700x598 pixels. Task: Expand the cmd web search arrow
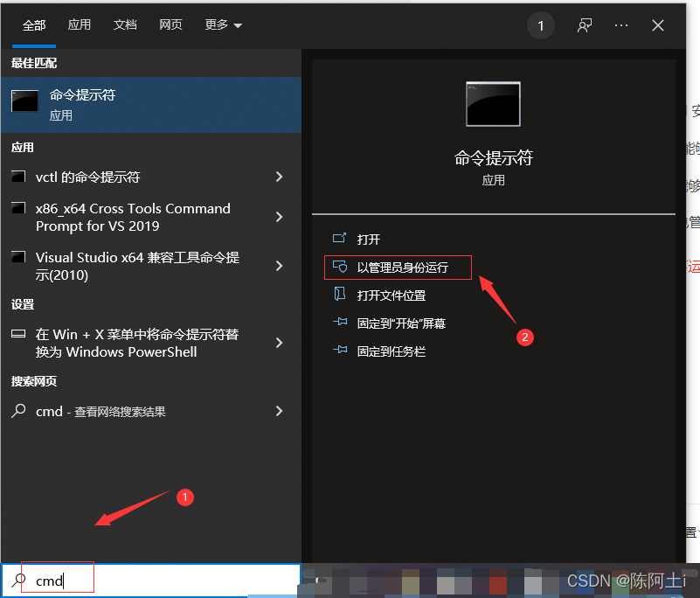279,411
